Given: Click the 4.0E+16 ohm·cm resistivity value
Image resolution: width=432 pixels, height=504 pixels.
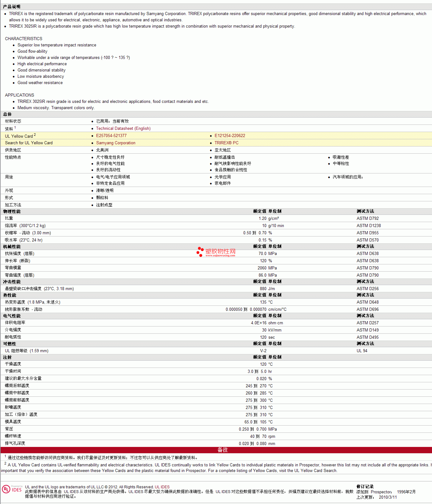Looking at the screenshot, I should coord(267,323).
